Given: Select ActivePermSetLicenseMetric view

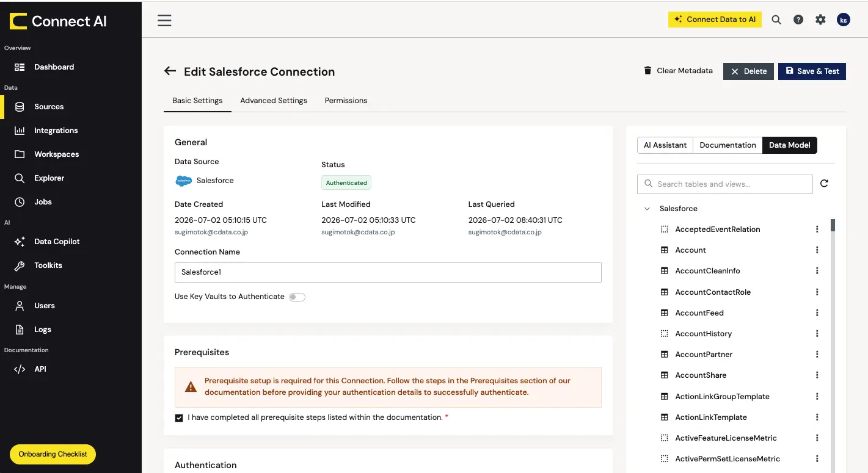Looking at the screenshot, I should click(728, 459).
